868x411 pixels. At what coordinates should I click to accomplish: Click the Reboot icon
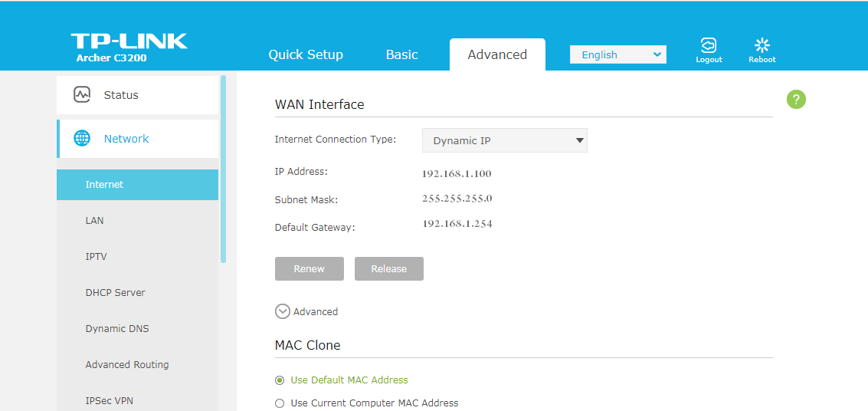click(762, 45)
